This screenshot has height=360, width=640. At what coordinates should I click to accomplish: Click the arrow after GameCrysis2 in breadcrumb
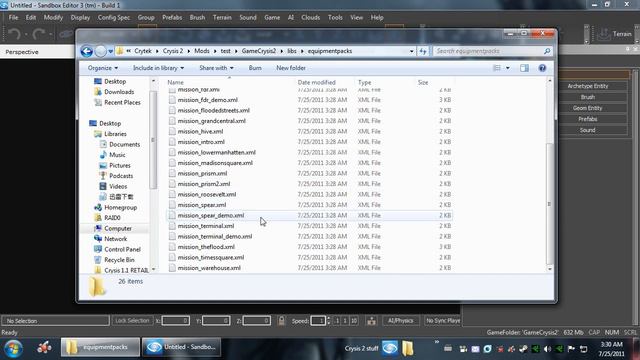282,51
